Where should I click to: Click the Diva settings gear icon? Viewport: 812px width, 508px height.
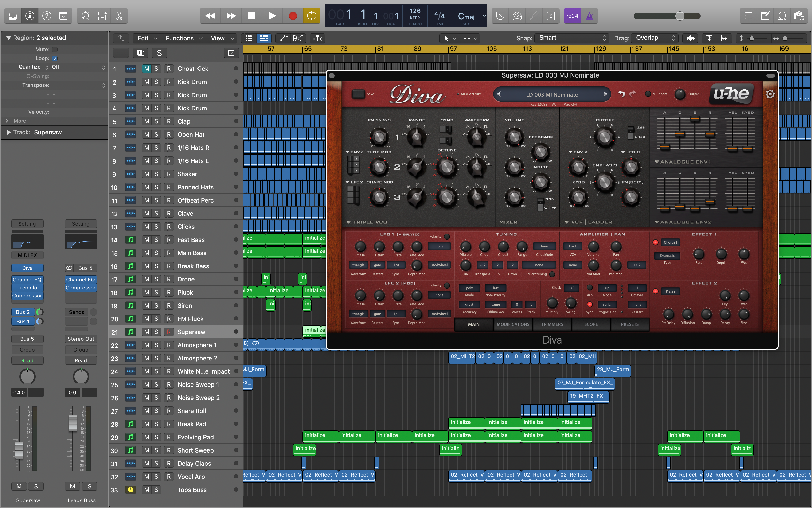(x=770, y=94)
